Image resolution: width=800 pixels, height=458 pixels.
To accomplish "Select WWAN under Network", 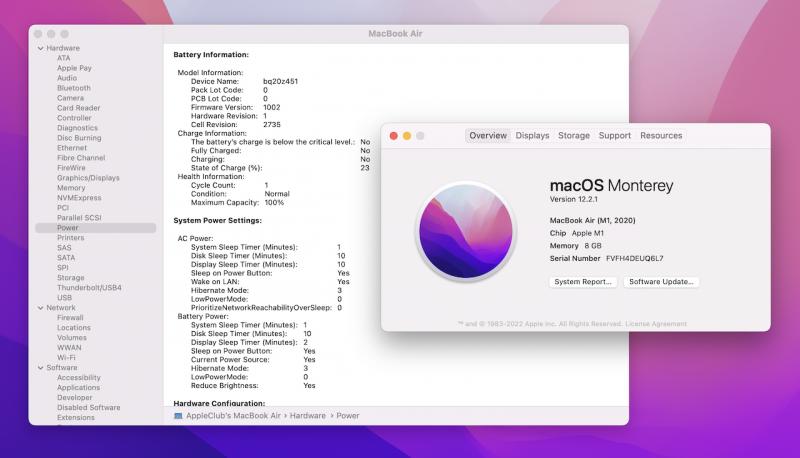I will point(69,348).
